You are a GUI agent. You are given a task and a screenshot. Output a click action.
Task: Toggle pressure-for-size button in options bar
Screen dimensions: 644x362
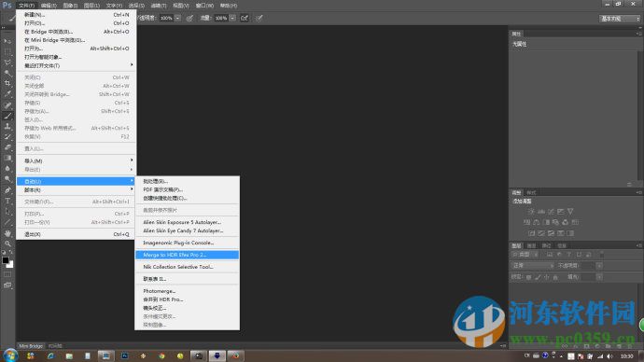[259, 18]
